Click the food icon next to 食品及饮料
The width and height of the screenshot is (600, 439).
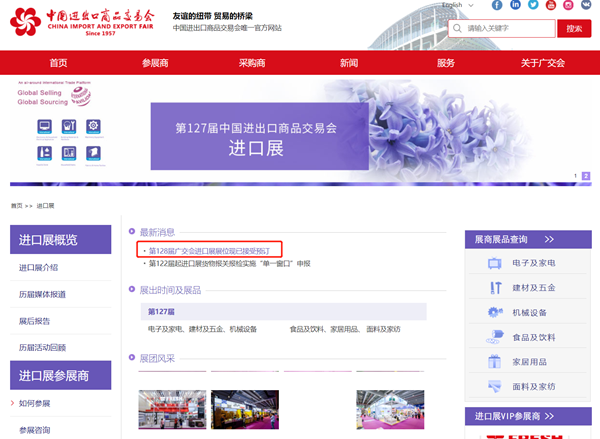(x=495, y=337)
